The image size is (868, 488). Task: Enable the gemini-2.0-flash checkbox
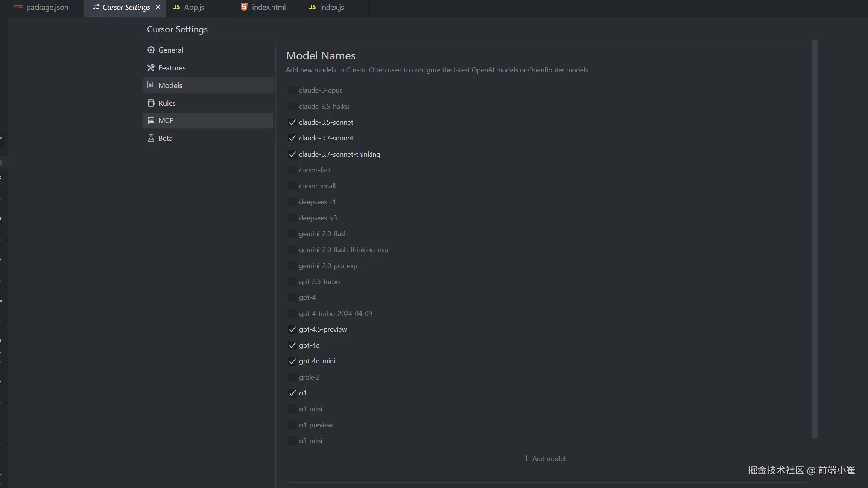coord(292,234)
